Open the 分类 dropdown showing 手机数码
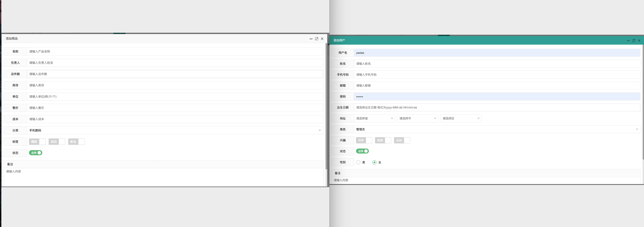644x227 pixels. (175, 130)
